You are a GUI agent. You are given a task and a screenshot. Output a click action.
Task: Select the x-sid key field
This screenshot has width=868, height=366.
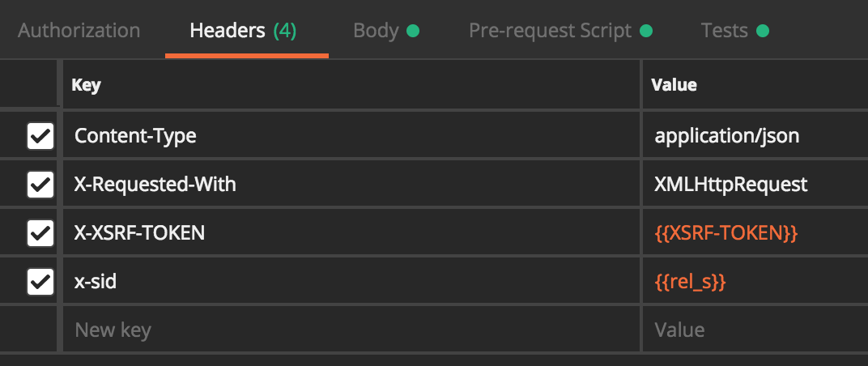pos(351,282)
